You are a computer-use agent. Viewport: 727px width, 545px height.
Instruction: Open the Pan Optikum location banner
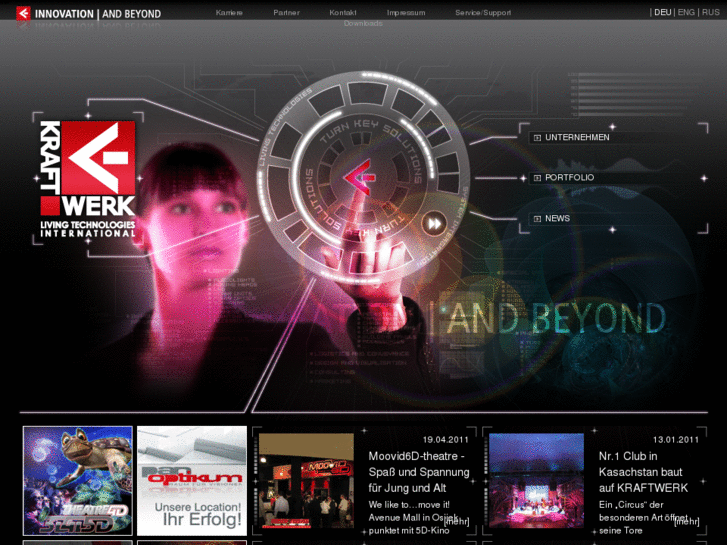[192, 481]
